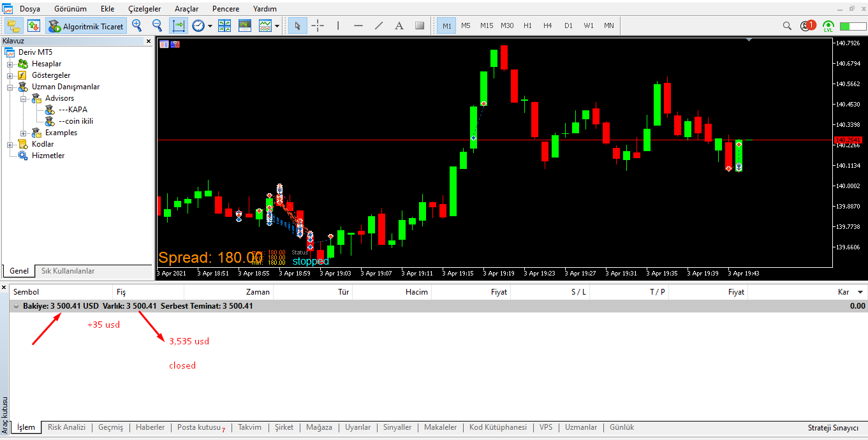Image resolution: width=868 pixels, height=440 pixels.
Task: Switch chart to M5 timeframe
Action: pyautogui.click(x=466, y=26)
